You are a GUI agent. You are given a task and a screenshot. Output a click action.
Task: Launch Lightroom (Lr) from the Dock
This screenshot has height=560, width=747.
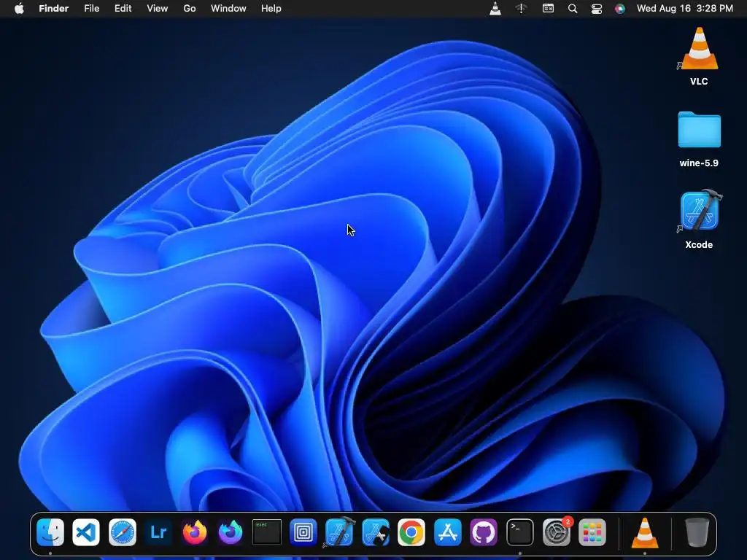tap(158, 532)
